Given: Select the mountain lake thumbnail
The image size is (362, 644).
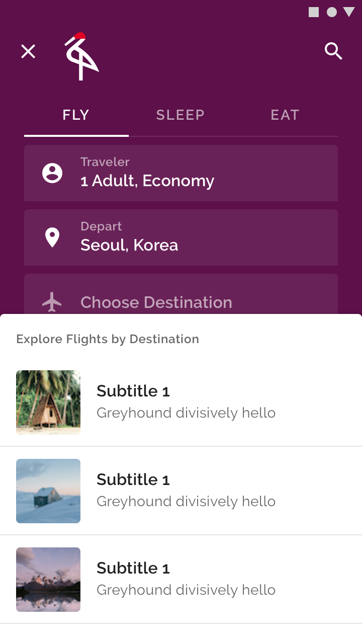Looking at the screenshot, I should [x=48, y=580].
